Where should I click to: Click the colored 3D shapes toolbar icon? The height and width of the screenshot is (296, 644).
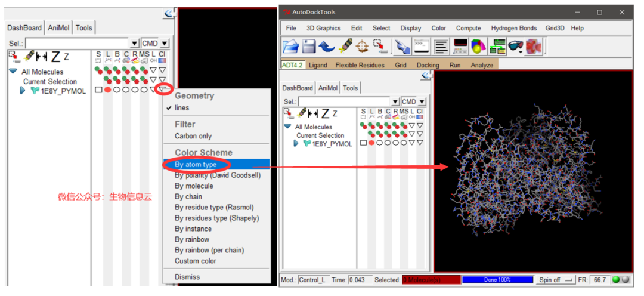[478, 46]
